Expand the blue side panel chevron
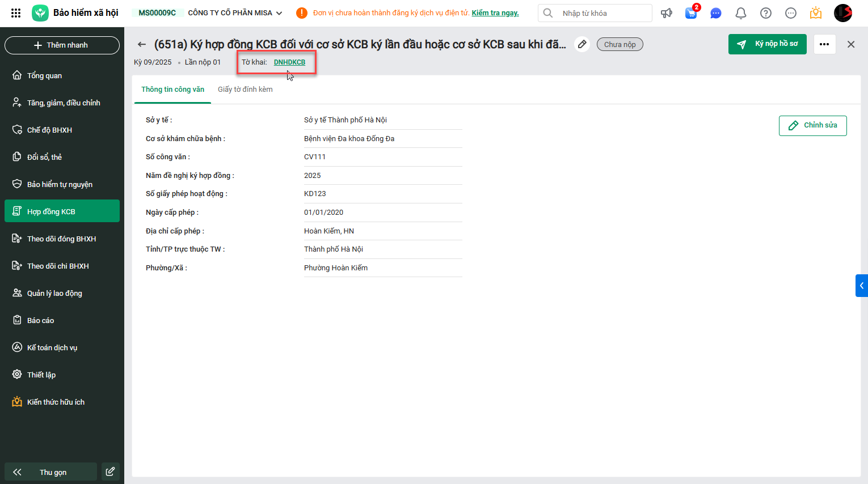This screenshot has height=484, width=868. [x=862, y=286]
